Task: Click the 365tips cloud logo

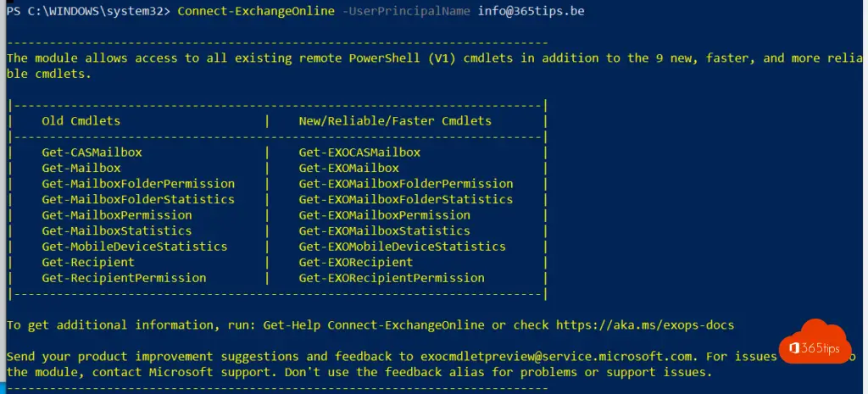Action: (815, 342)
